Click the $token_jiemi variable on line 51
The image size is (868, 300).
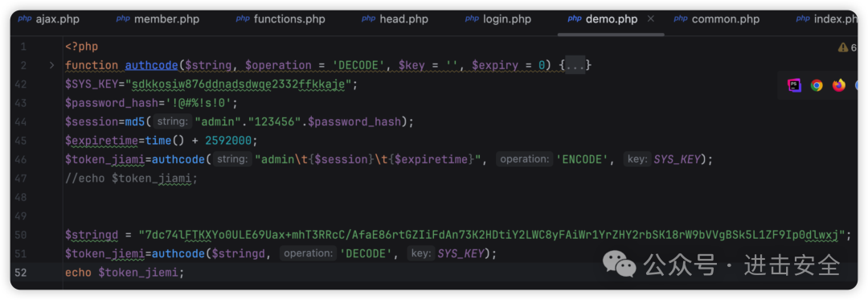105,254
